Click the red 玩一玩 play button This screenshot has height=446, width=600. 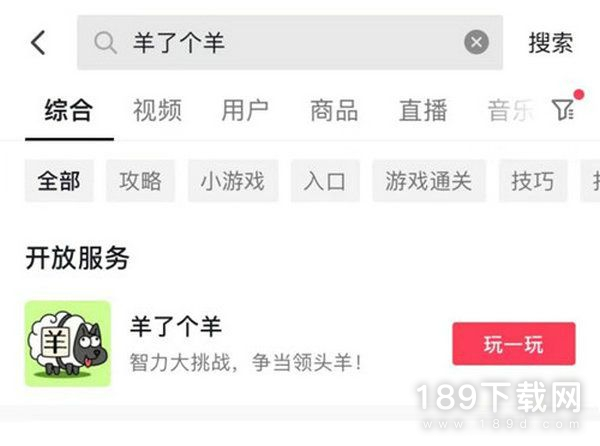click(x=514, y=343)
